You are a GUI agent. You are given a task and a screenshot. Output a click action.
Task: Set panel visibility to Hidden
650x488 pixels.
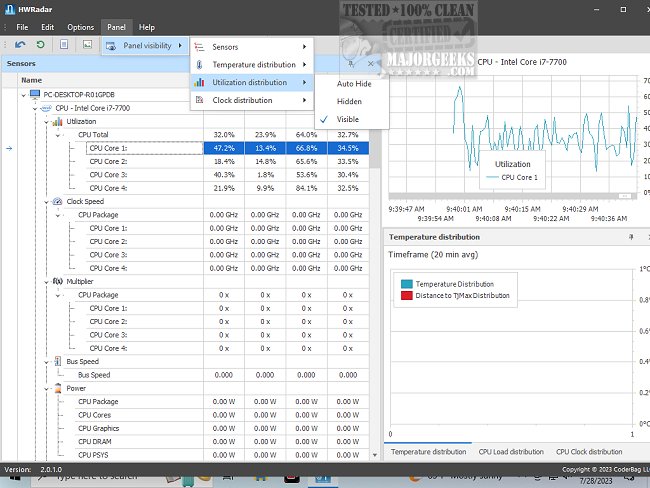[349, 101]
